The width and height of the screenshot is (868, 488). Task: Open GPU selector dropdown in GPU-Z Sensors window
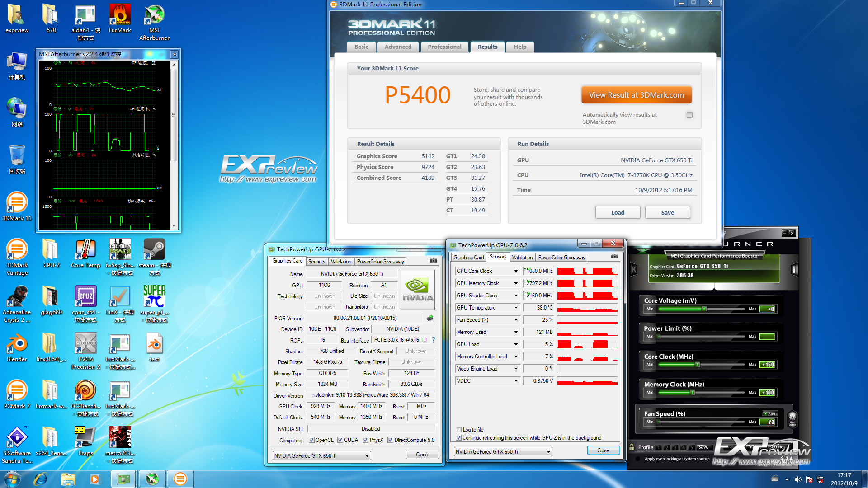[503, 451]
